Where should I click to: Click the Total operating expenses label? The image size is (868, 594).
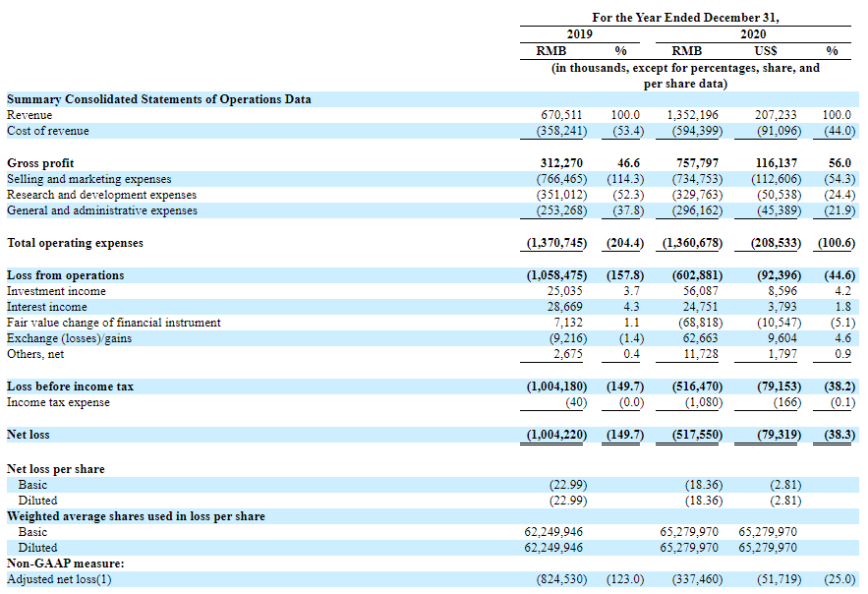(75, 243)
